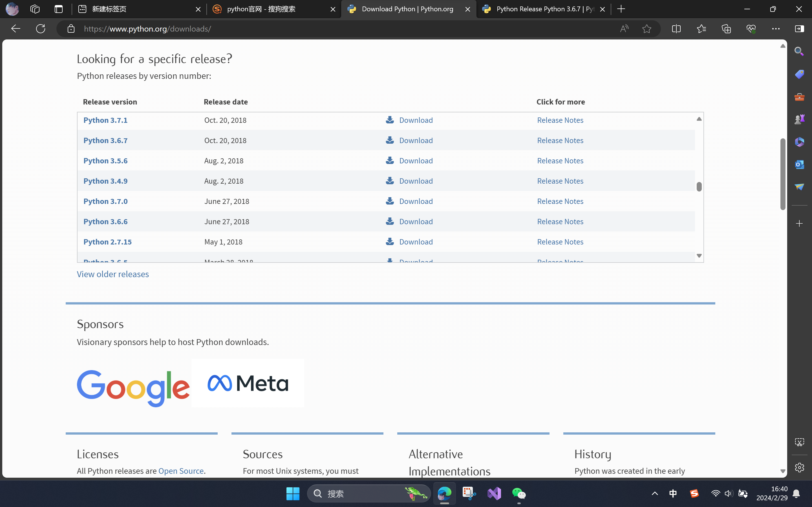Screen dimensions: 812x507
Task: Open the Settings and more ellipsis menu
Action: point(776,29)
